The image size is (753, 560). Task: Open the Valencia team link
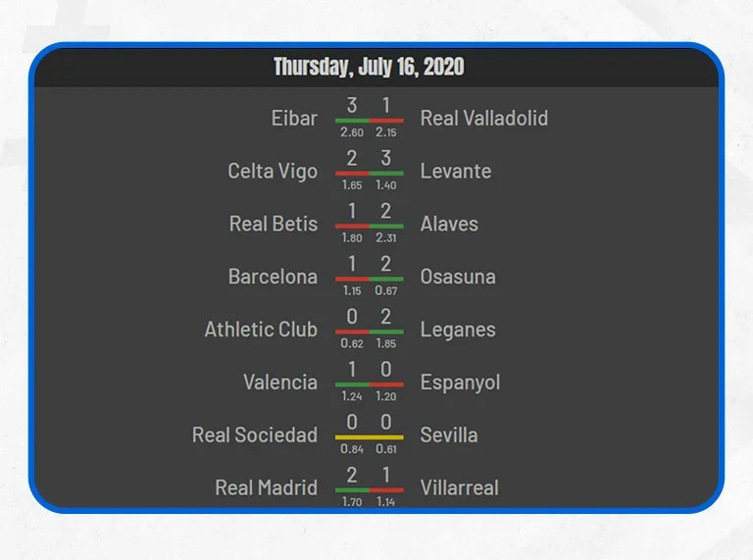(280, 382)
